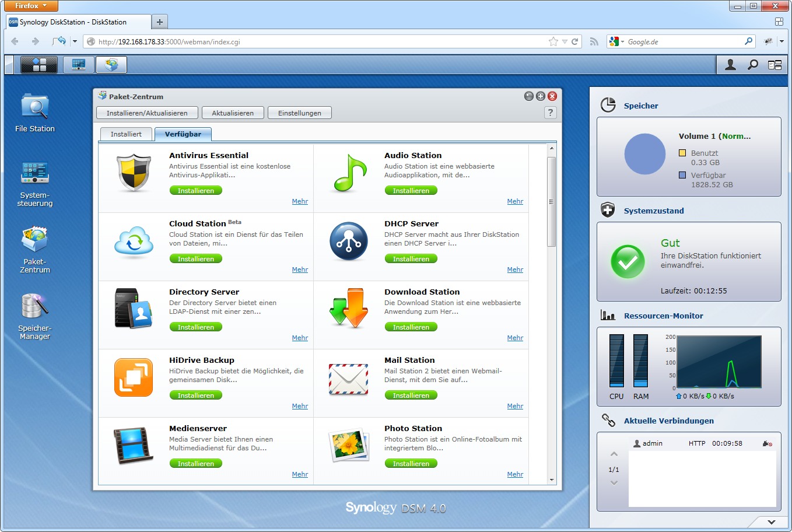This screenshot has height=532, width=792.
Task: Open the DSM search magnifier icon
Action: click(x=753, y=65)
